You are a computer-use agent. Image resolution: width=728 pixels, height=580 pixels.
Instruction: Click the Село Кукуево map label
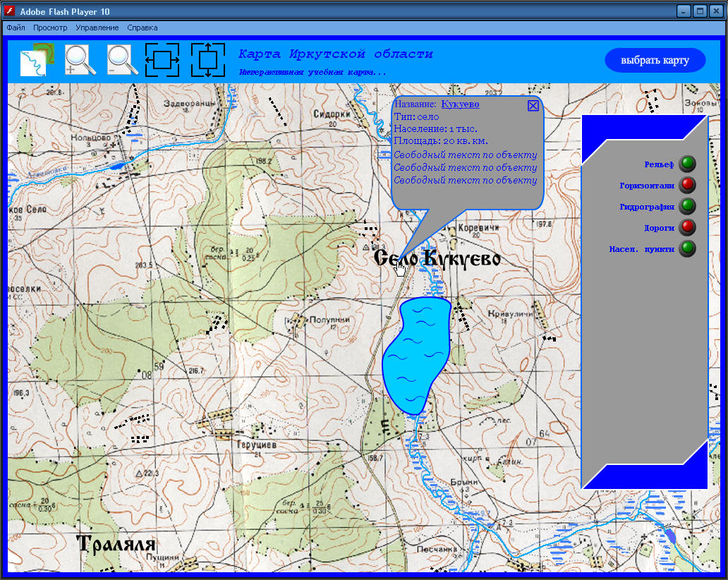[x=437, y=258]
